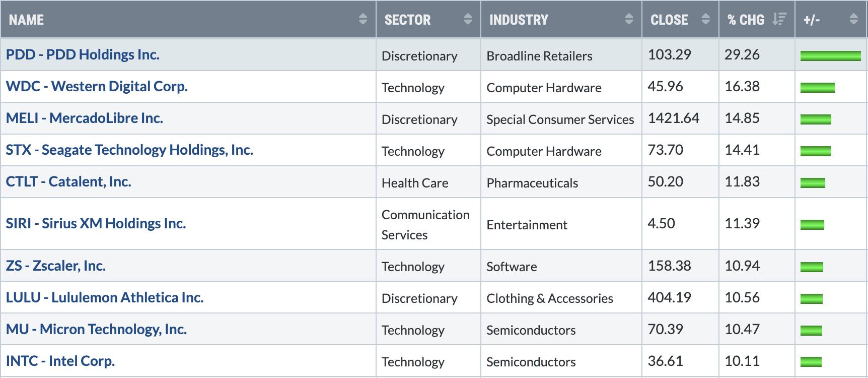The image size is (868, 378).
Task: Open the Sirius XM Holdings Inc. link
Action: pyautogui.click(x=96, y=223)
